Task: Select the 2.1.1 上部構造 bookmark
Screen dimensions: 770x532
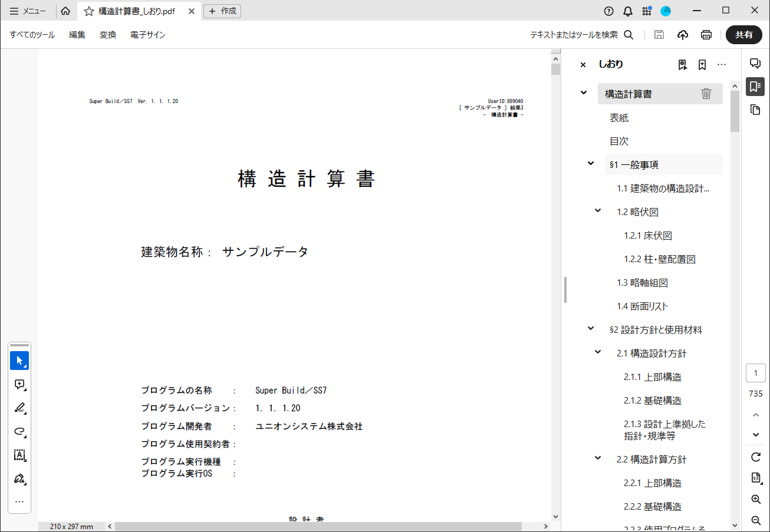Action: pyautogui.click(x=653, y=377)
